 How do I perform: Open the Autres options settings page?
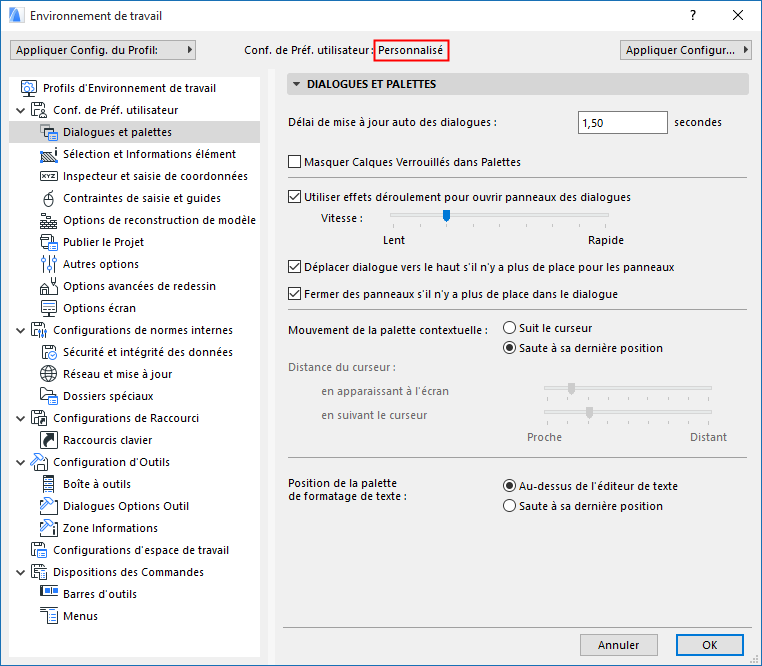101,264
